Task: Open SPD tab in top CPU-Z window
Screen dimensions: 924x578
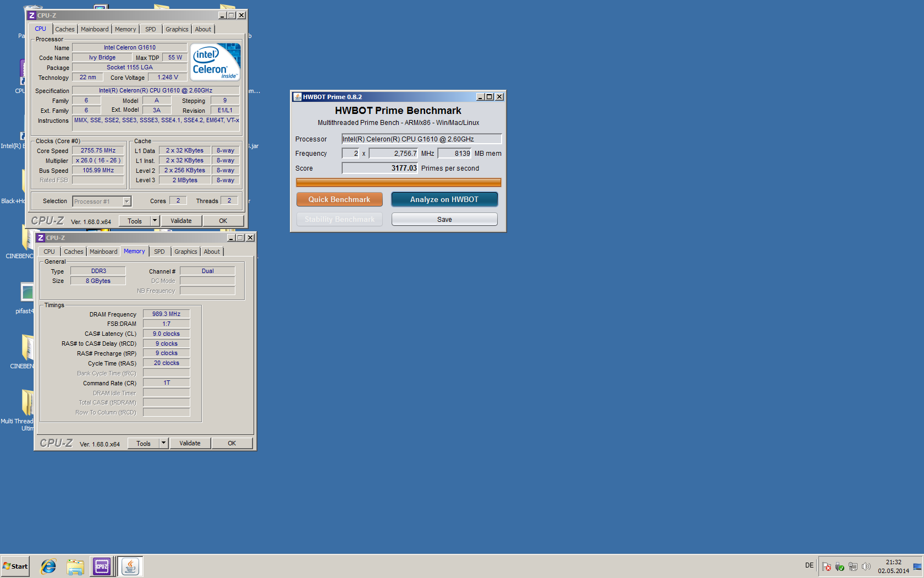Action: tap(151, 29)
